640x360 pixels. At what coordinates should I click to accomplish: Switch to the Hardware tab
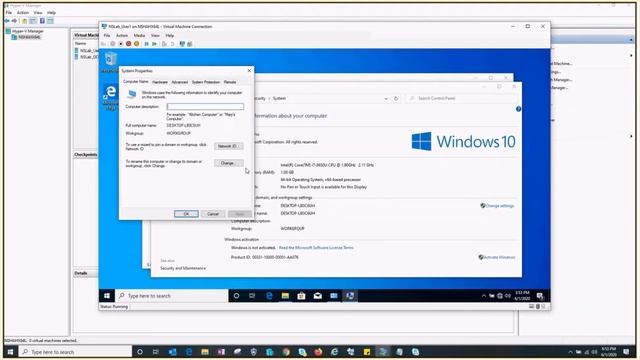[x=160, y=82]
